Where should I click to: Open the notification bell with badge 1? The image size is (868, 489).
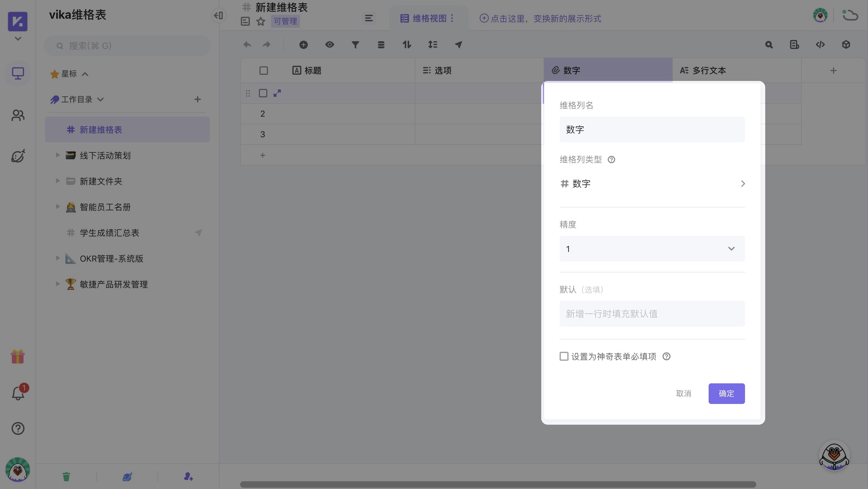(x=17, y=394)
